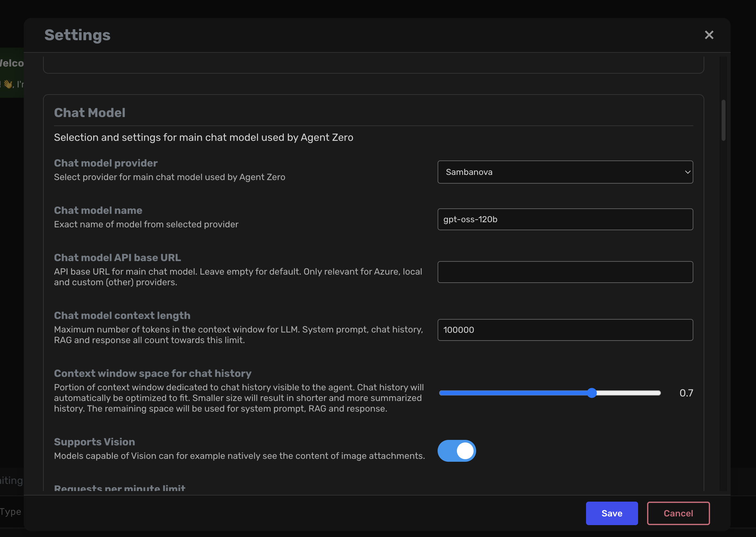Click the Settings title text
Screen dimensions: 756x537
click(x=77, y=35)
